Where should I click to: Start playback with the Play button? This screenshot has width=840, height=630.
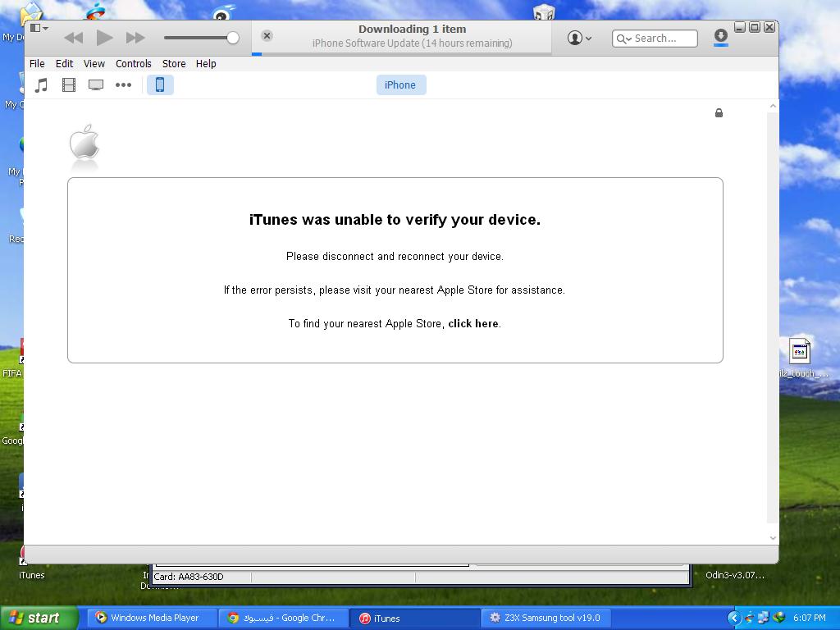tap(104, 38)
